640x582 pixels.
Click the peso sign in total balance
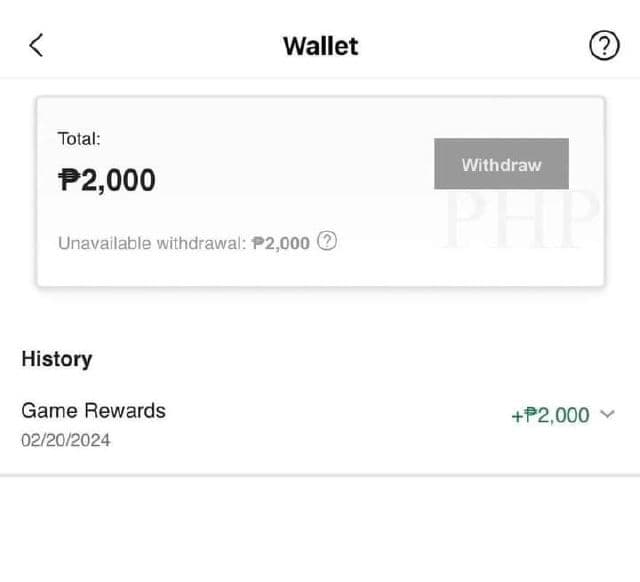[69, 180]
